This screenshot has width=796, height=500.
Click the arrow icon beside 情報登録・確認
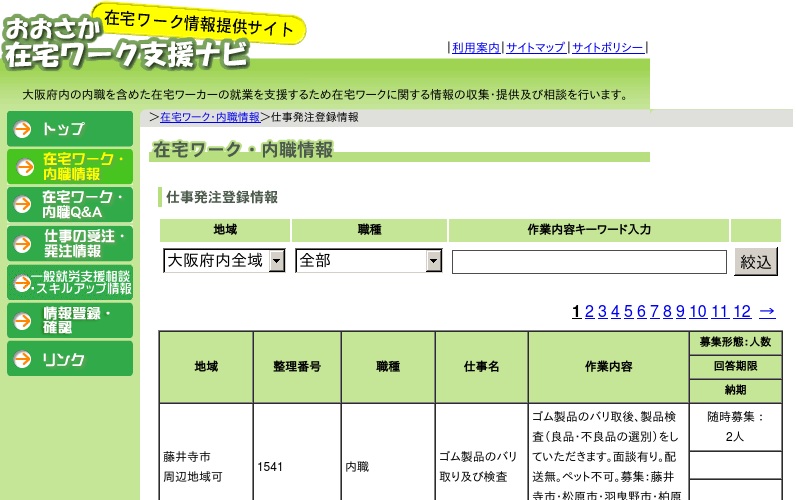[x=22, y=320]
